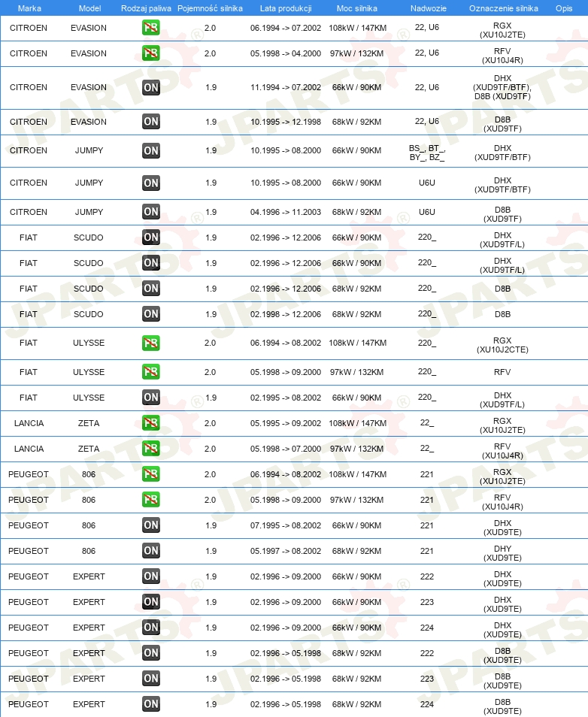Click the Marka column header
Viewport: 588px width, 717px height.
[x=29, y=8]
